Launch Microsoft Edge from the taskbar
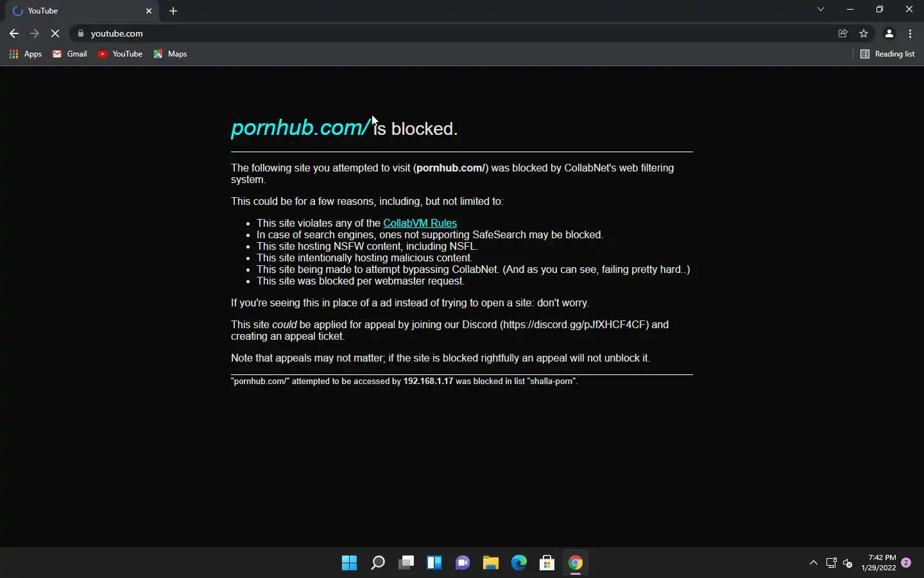The width and height of the screenshot is (924, 578). tap(519, 563)
